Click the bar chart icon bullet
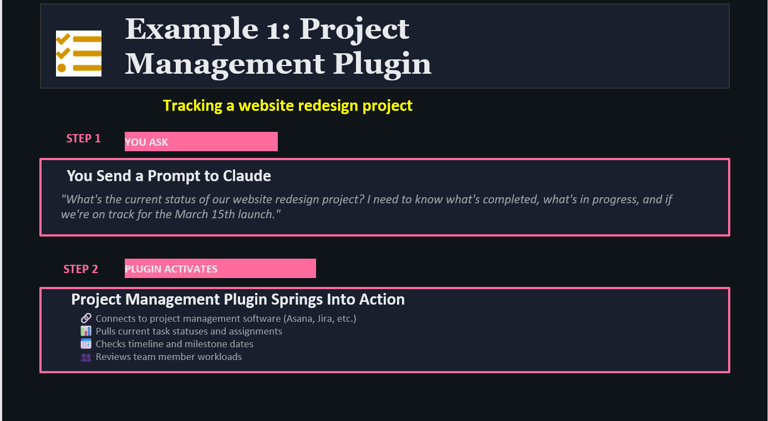 click(x=86, y=331)
